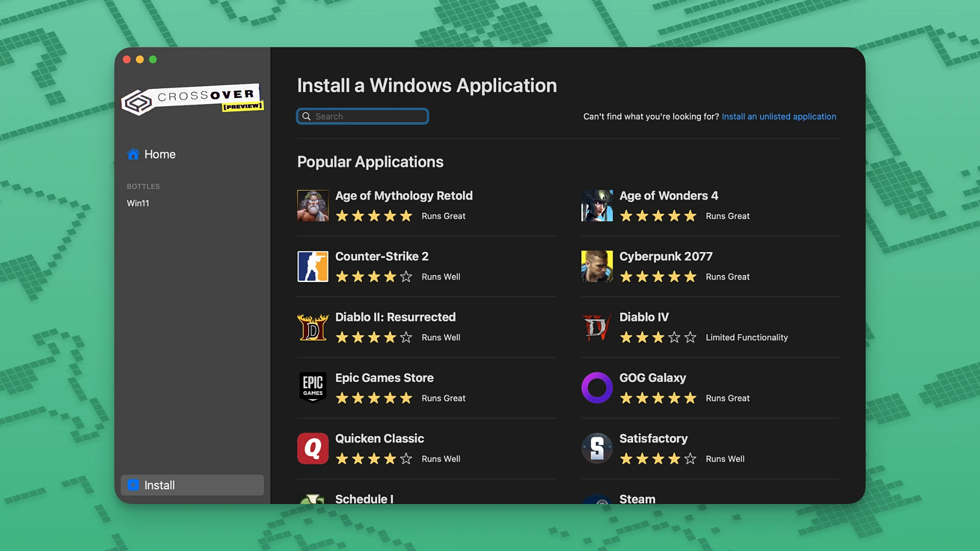The height and width of the screenshot is (551, 980).
Task: Click the Age of Mythology Retold title
Action: tap(404, 195)
